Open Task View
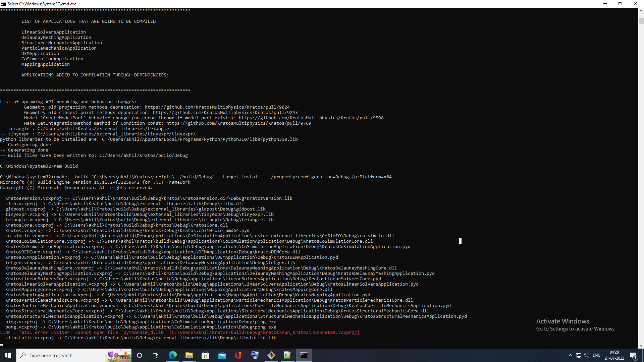Screen dimensions: 644x362 (x=156, y=355)
